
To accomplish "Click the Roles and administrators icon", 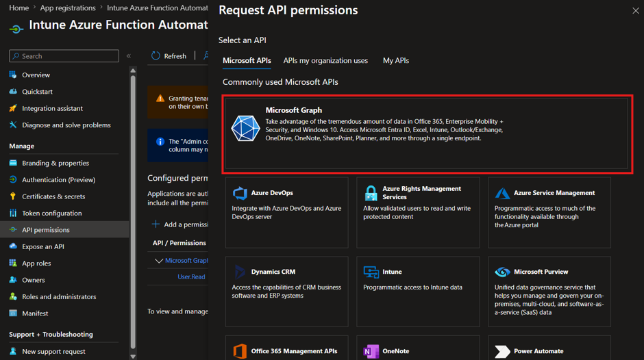I will click(x=13, y=296).
